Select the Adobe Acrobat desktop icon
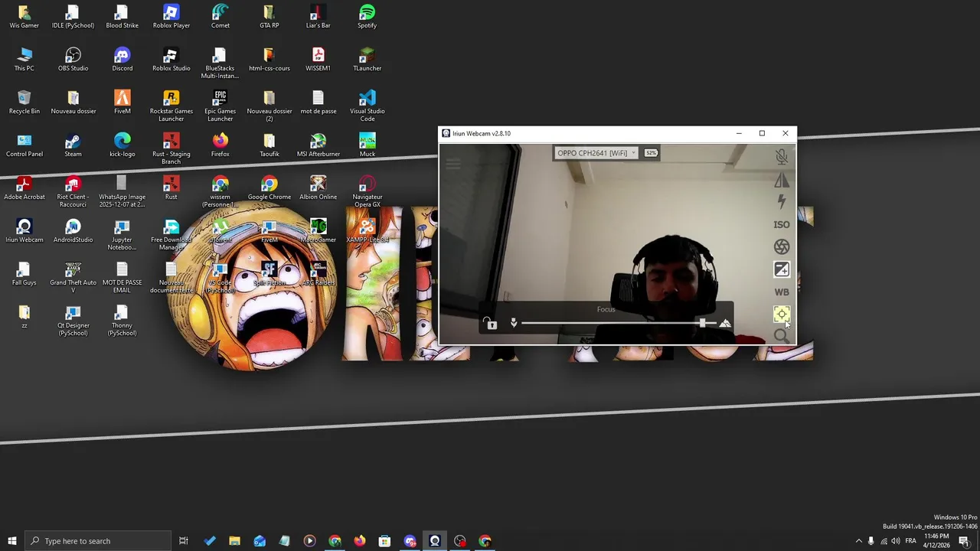The height and width of the screenshot is (551, 980). point(24,188)
